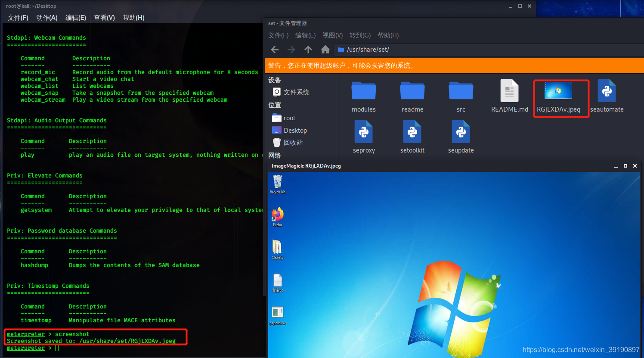The image size is (644, 358).
Task: Open file manager 转到(G) menu
Action: click(360, 35)
